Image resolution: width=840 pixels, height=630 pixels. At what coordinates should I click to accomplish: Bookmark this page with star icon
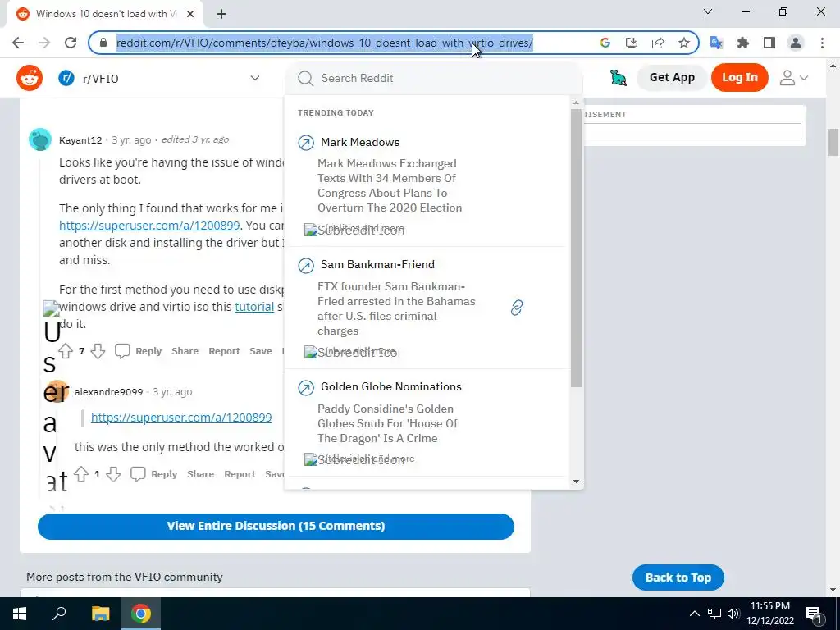click(684, 43)
